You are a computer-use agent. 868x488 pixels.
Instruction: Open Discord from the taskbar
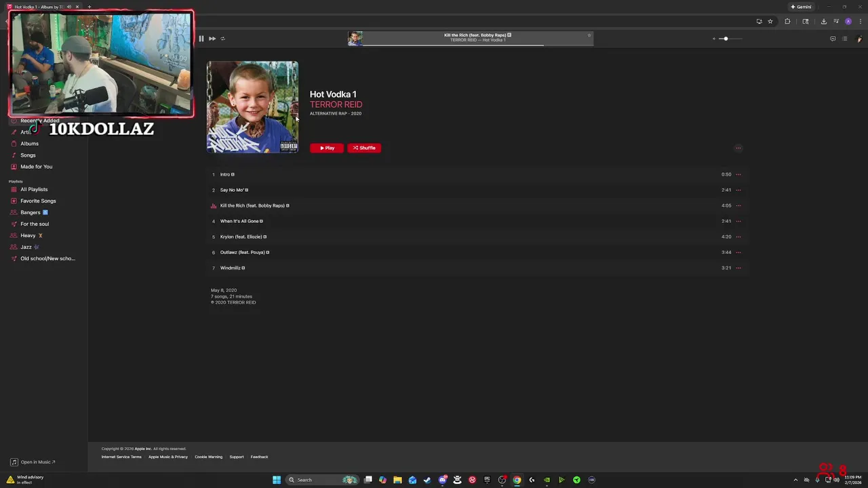point(442,480)
